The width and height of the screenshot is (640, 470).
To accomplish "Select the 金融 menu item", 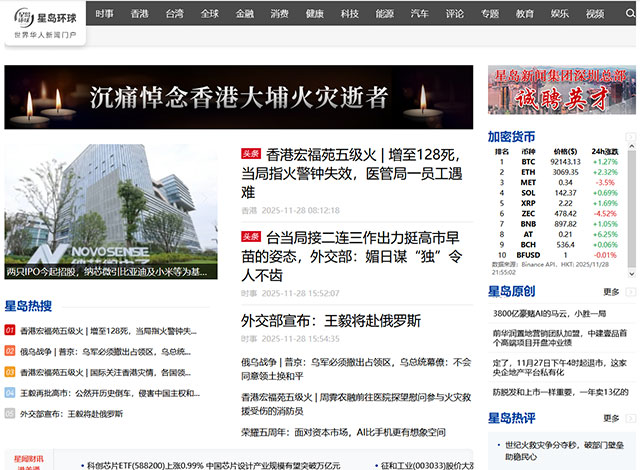I will tap(244, 14).
